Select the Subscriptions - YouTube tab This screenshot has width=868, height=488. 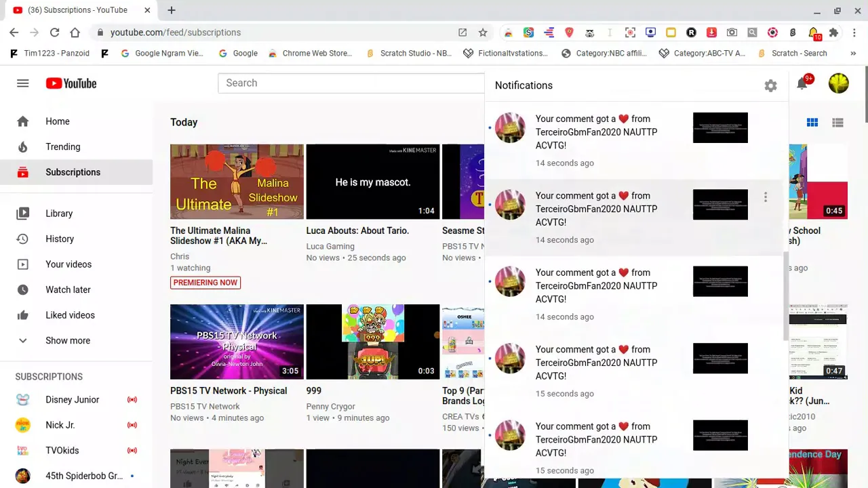pyautogui.click(x=83, y=10)
